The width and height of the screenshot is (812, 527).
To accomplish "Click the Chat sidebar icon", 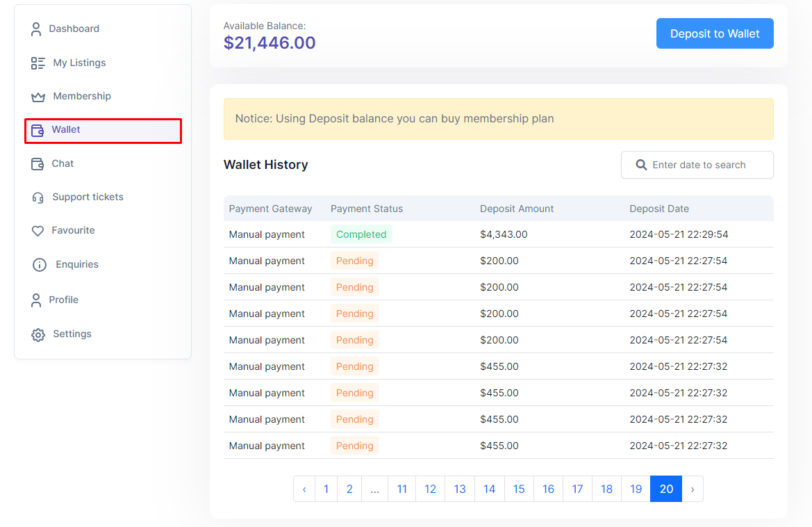I will pyautogui.click(x=38, y=164).
